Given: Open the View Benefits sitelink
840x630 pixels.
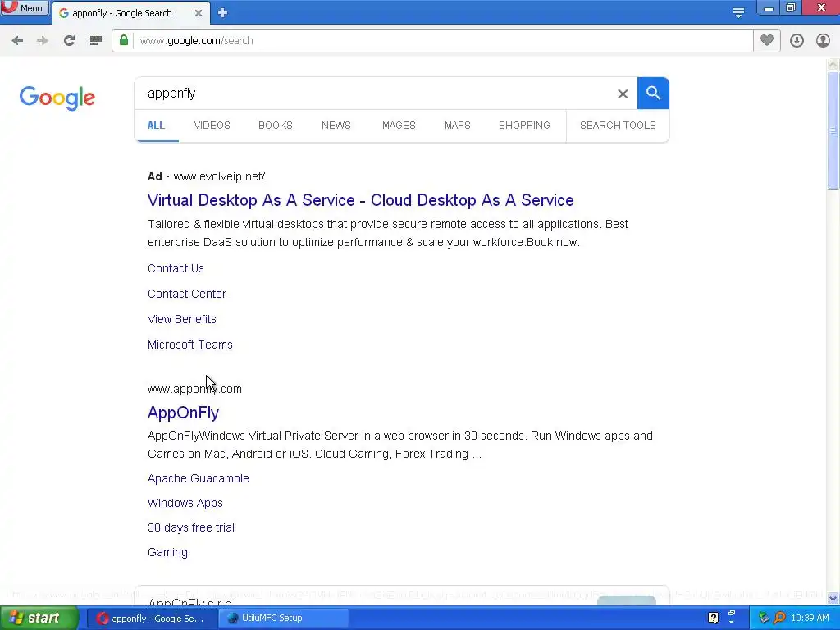Looking at the screenshot, I should pyautogui.click(x=182, y=319).
